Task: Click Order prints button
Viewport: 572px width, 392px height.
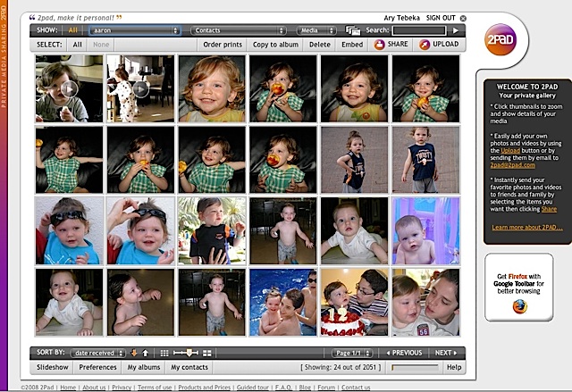Action: 222,44
